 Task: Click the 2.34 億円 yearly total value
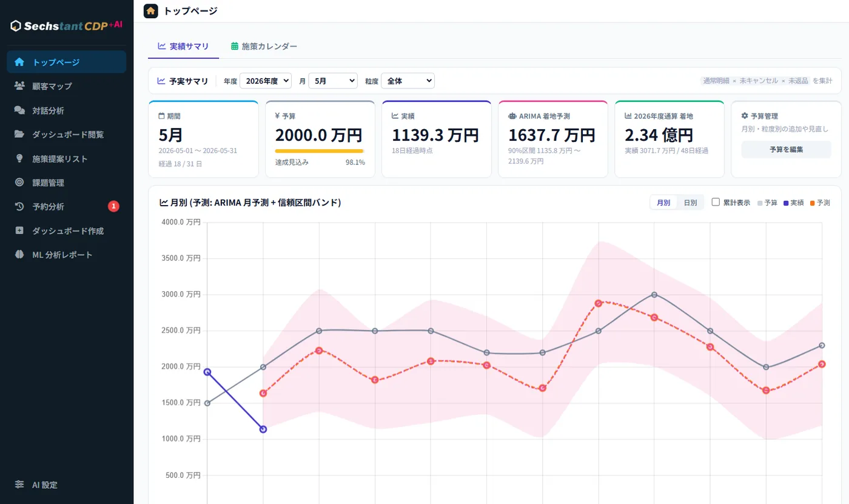[659, 135]
